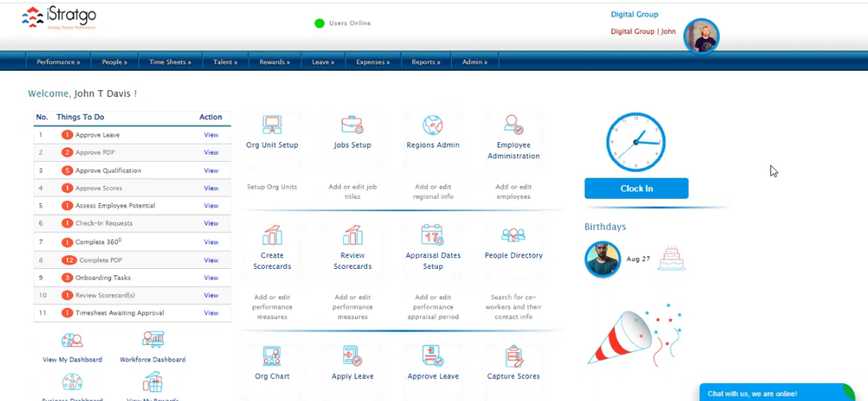Image resolution: width=868 pixels, height=401 pixels.
Task: Open Regions Admin globe icon
Action: (432, 125)
